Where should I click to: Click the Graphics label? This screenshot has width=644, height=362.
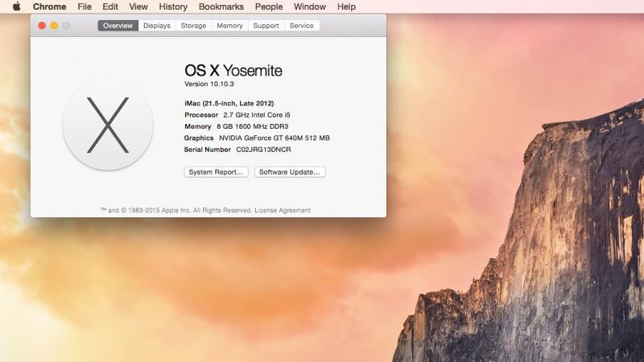(x=199, y=138)
